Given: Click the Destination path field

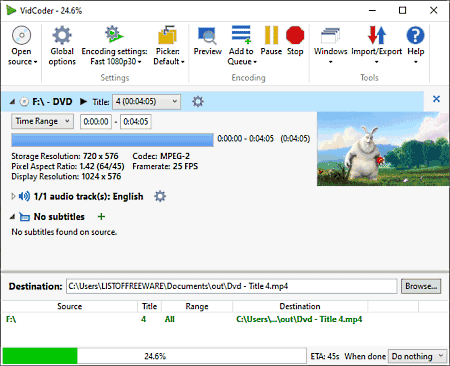Looking at the screenshot, I should pyautogui.click(x=232, y=286).
